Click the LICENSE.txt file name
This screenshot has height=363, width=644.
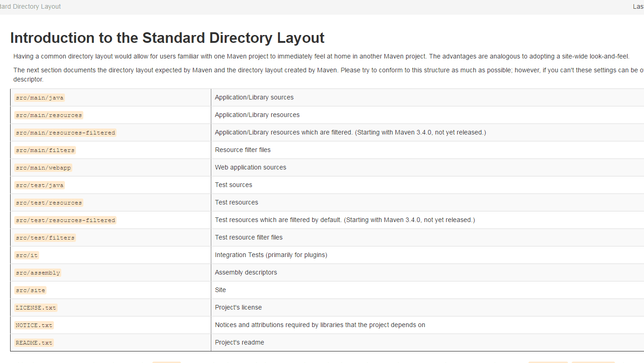36,308
